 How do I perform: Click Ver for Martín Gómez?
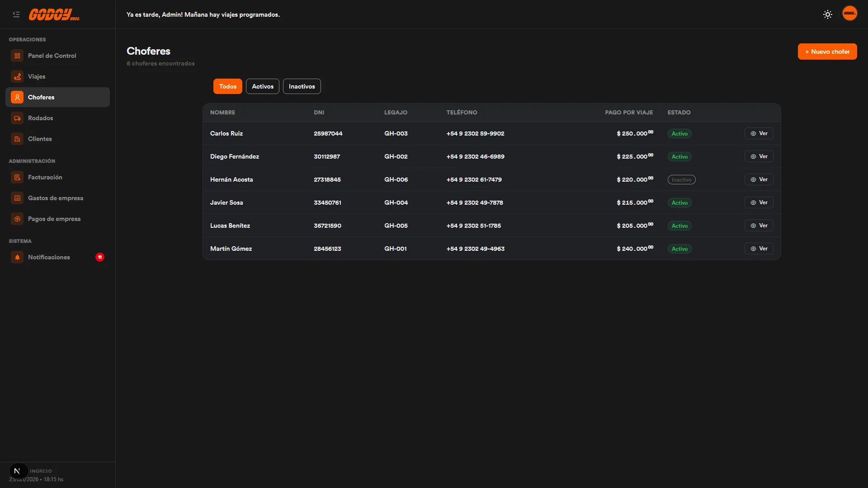(x=759, y=249)
